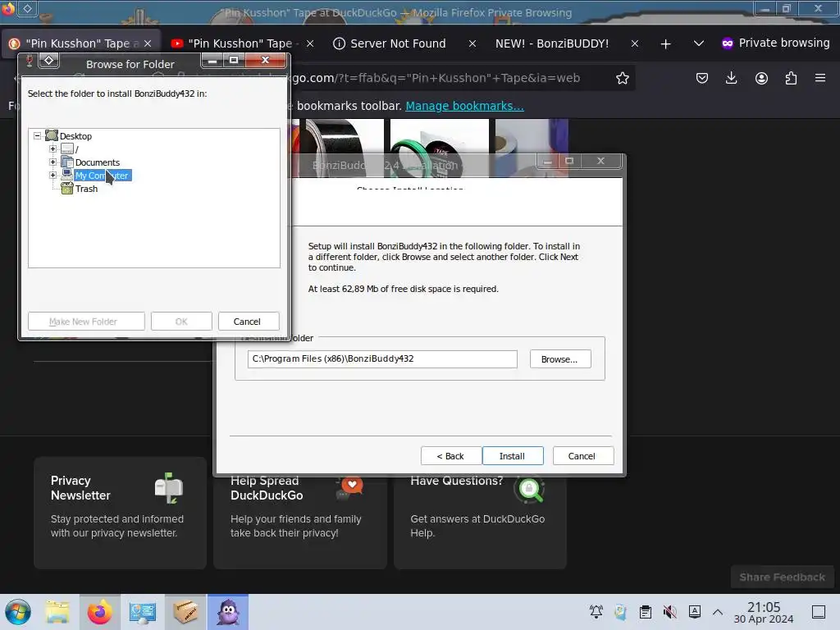This screenshot has width=840, height=630.
Task: Open the file manager taskbar icon
Action: (x=57, y=612)
